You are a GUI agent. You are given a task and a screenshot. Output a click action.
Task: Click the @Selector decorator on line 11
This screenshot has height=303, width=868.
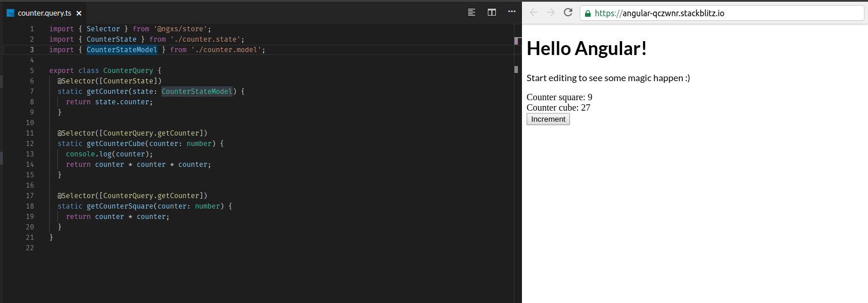(133, 133)
